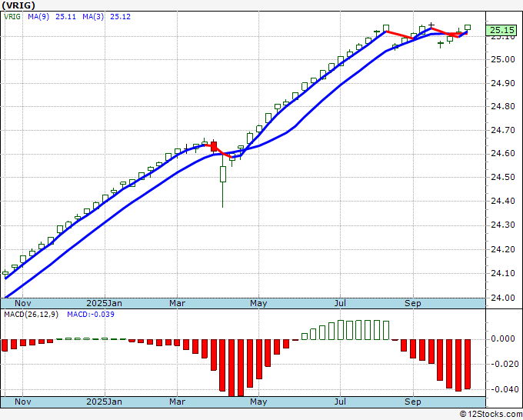
Task: Click Jul on the MACD panel axis
Action: pyautogui.click(x=340, y=402)
